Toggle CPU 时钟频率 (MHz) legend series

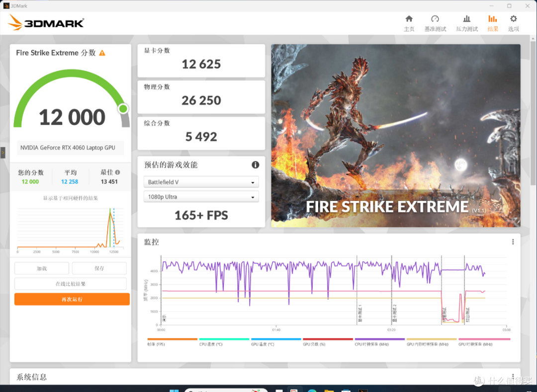click(x=380, y=342)
